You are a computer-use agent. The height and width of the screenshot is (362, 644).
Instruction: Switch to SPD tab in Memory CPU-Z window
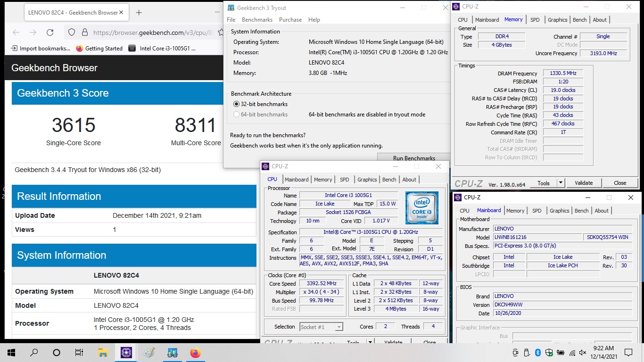pyautogui.click(x=535, y=20)
